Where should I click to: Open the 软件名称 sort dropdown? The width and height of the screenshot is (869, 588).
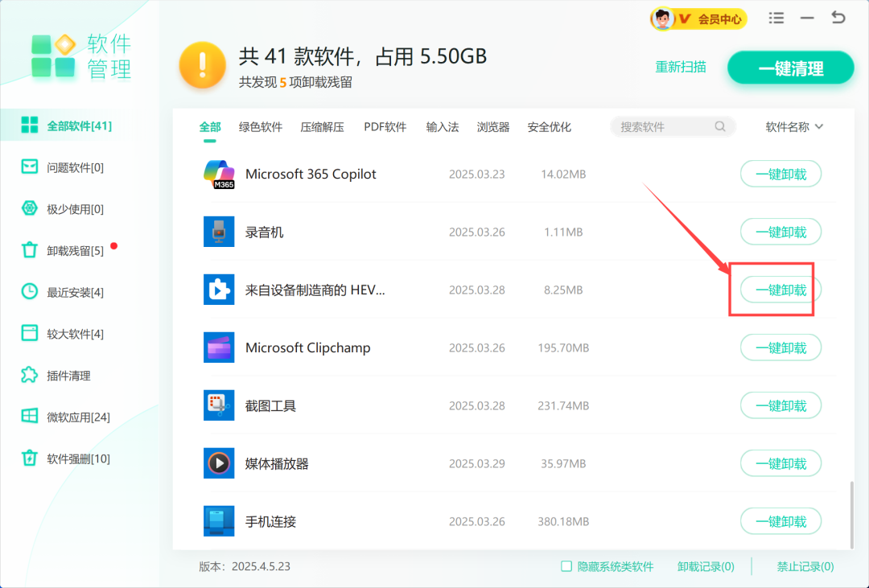pos(794,127)
